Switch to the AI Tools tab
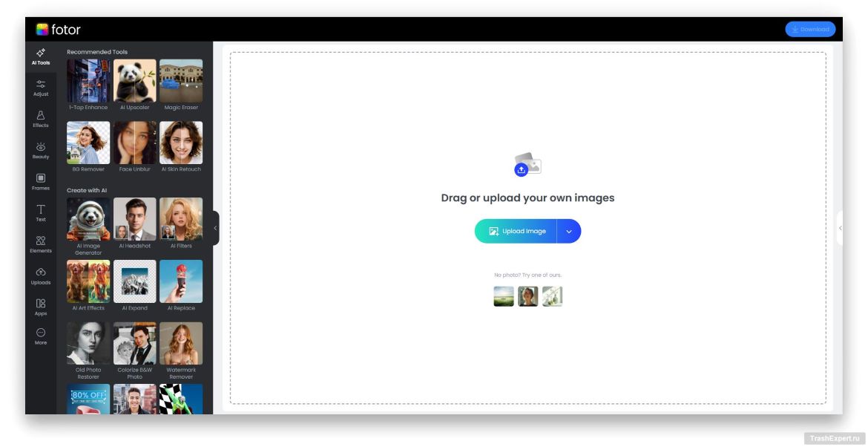The height and width of the screenshot is (447, 868). [41, 56]
